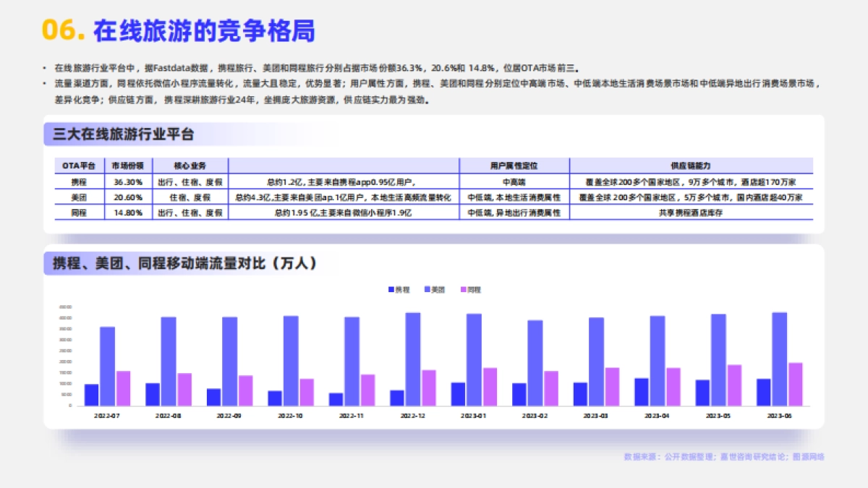Select the OTA平台 column header
This screenshot has height=488, width=868.
tap(80, 163)
